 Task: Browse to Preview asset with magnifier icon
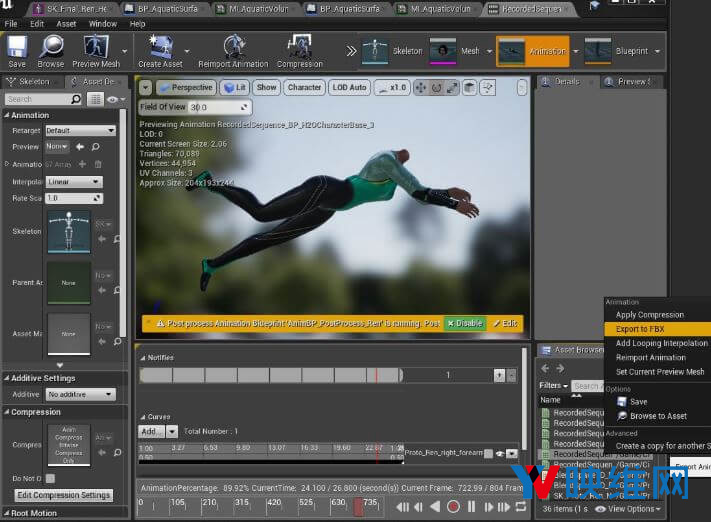click(96, 146)
